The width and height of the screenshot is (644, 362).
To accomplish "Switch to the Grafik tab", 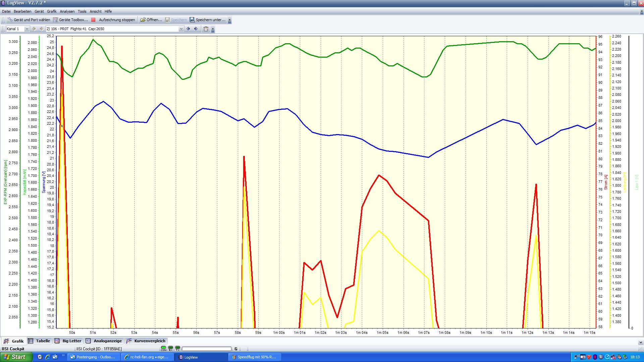I will click(x=13, y=341).
